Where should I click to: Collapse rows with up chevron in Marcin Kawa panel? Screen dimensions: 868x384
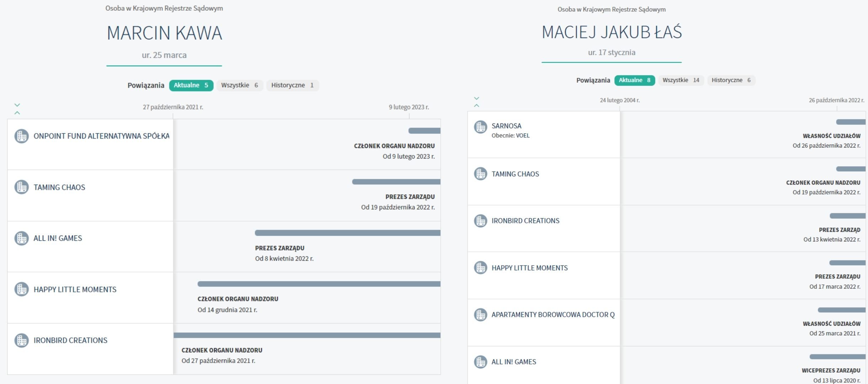17,113
